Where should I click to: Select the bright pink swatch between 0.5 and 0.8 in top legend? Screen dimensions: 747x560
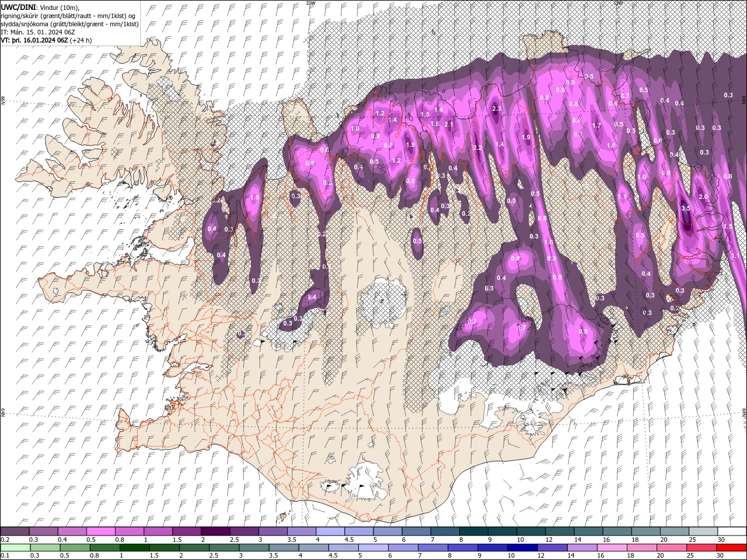pos(100,531)
